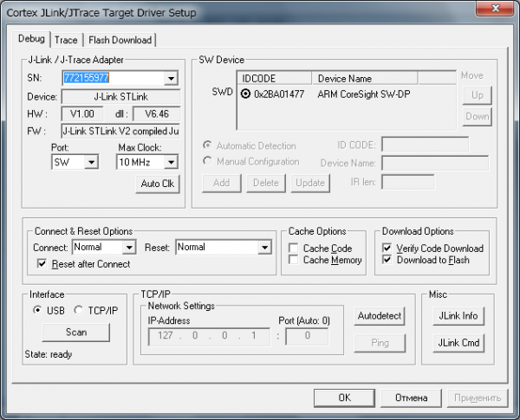Expand the Max Clock dropdown
This screenshot has height=420, width=520.
pos(171,162)
